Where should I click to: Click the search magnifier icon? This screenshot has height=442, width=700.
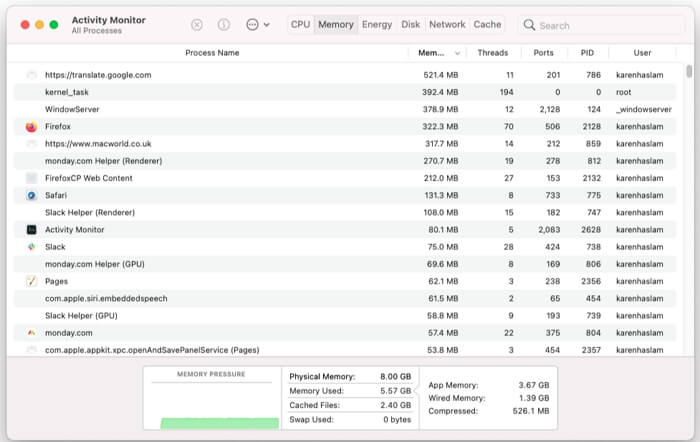coord(529,25)
